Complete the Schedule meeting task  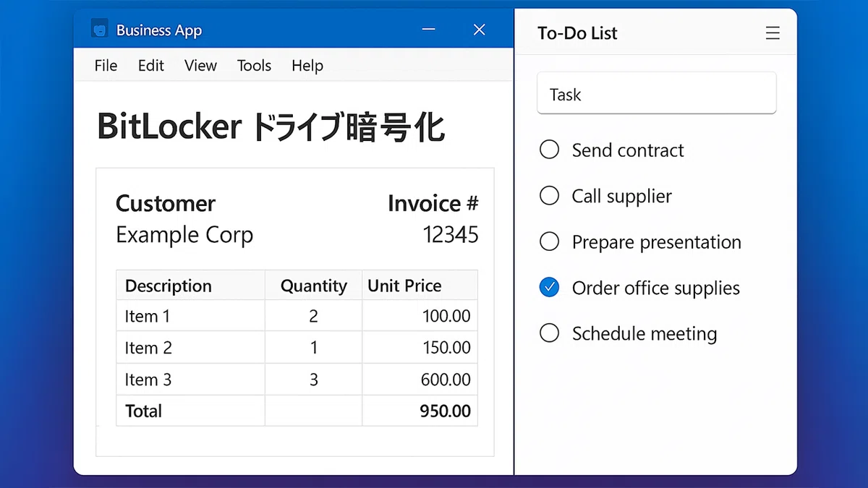click(550, 333)
